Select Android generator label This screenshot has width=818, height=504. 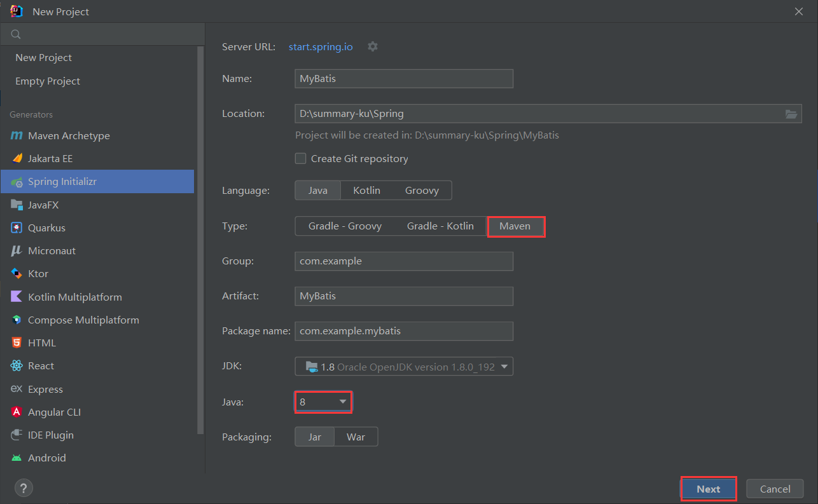[x=47, y=458]
